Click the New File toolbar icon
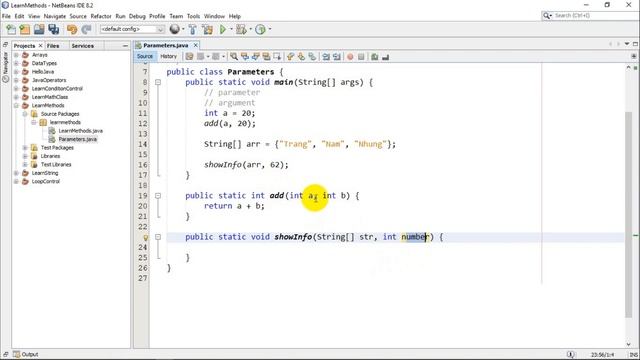 [11, 29]
